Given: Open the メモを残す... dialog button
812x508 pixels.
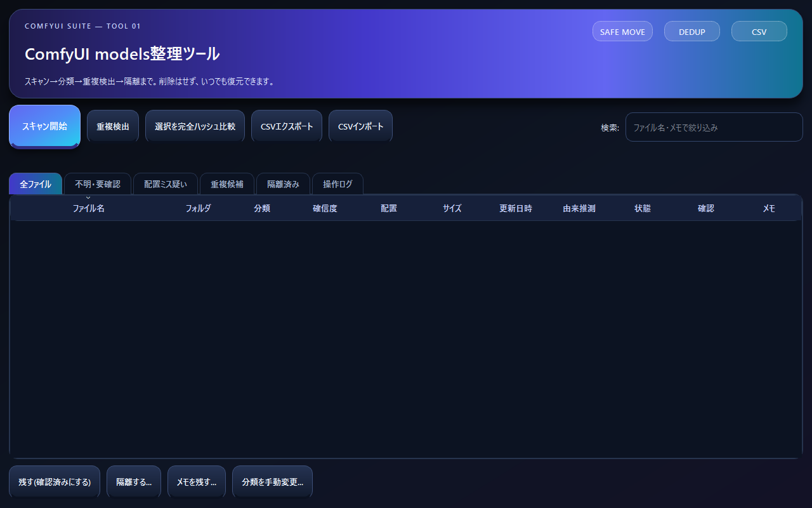Looking at the screenshot, I should 197,482.
